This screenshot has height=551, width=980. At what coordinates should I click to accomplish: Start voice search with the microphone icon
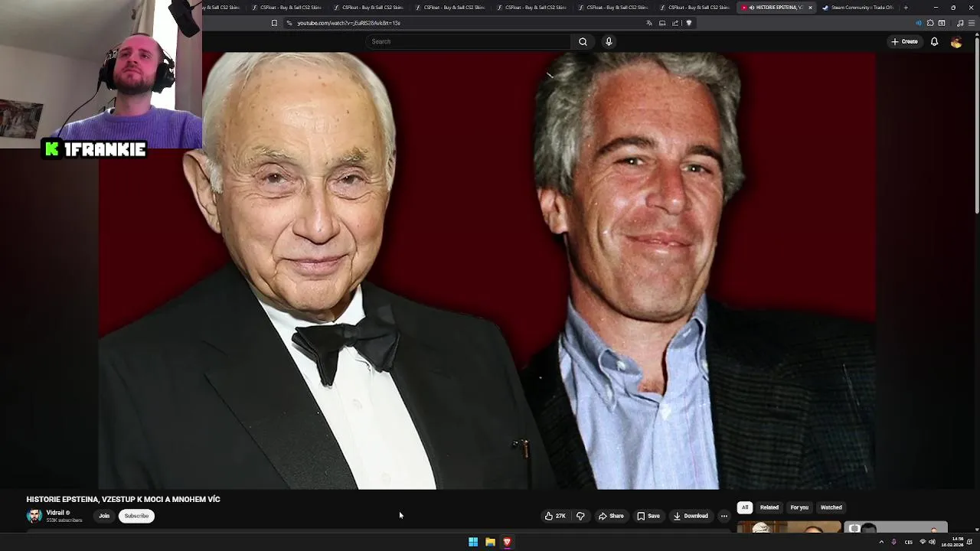pyautogui.click(x=609, y=41)
